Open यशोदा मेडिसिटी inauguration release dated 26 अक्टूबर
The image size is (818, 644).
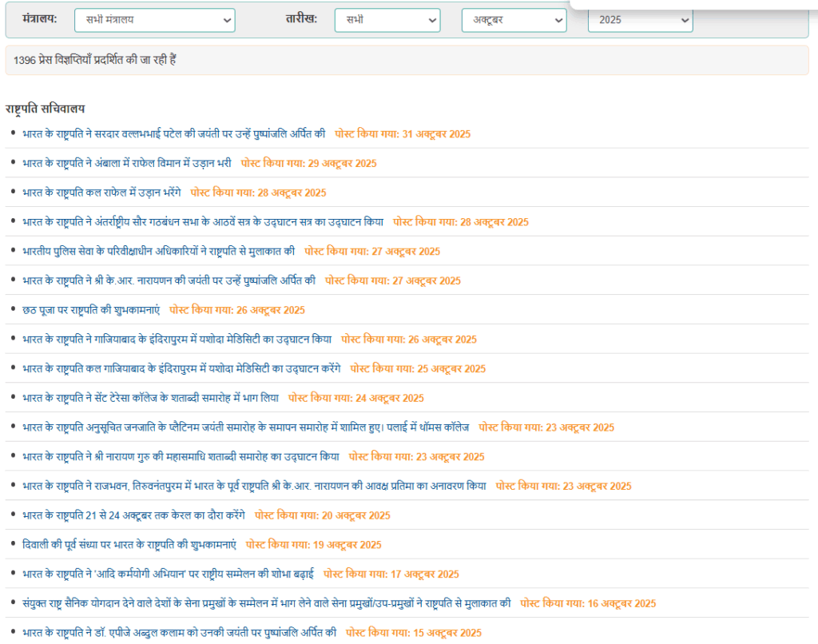pyautogui.click(x=177, y=340)
